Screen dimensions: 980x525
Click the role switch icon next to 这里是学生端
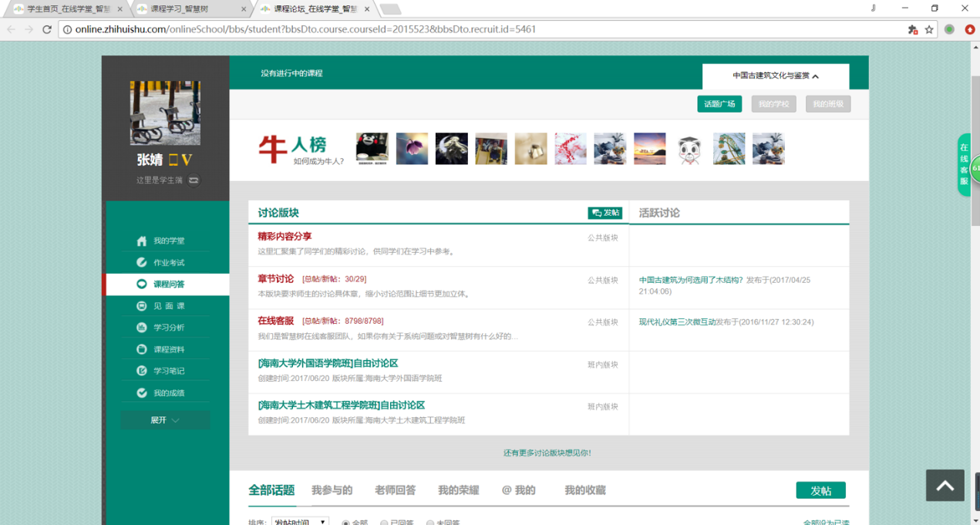click(x=194, y=180)
